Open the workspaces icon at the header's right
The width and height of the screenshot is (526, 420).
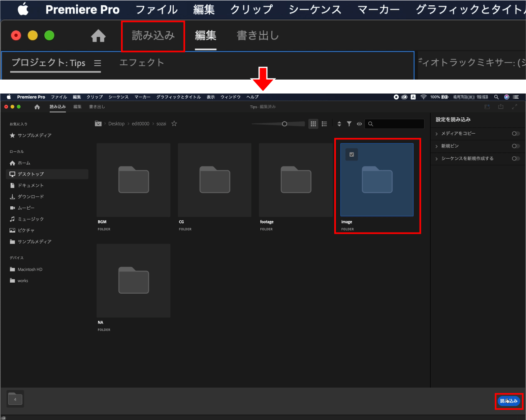tap(487, 107)
